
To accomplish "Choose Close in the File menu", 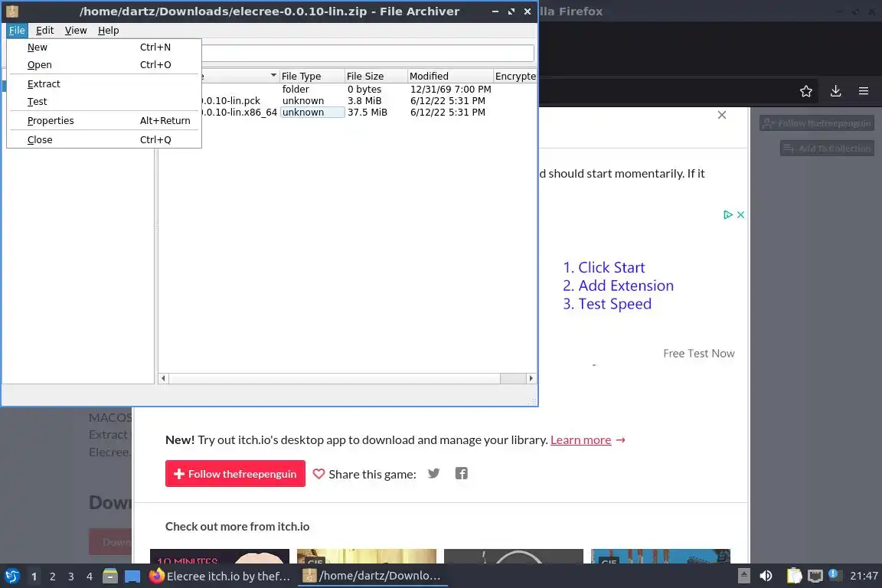I will pos(103,139).
